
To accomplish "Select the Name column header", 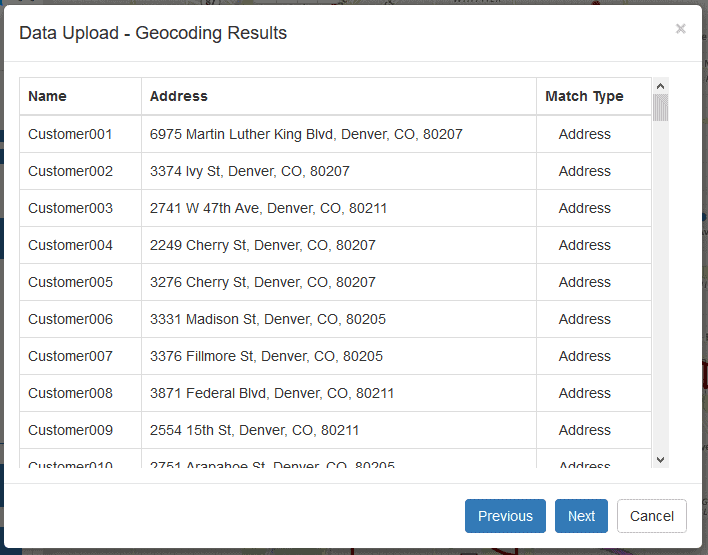I will pos(47,96).
